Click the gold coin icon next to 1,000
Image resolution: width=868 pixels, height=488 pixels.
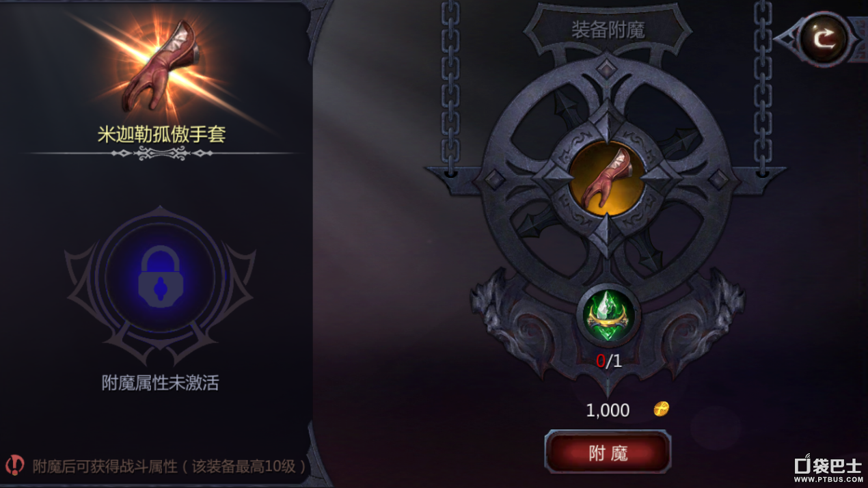[661, 409]
